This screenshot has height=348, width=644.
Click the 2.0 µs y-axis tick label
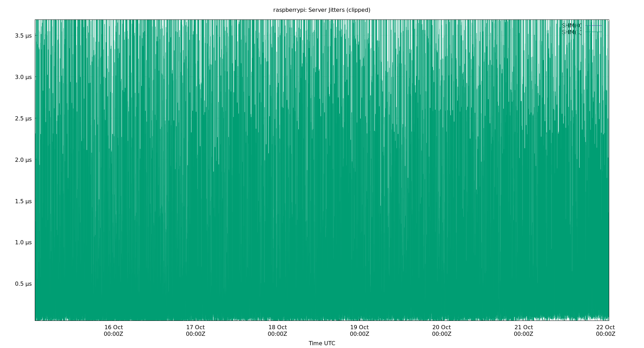(23, 160)
